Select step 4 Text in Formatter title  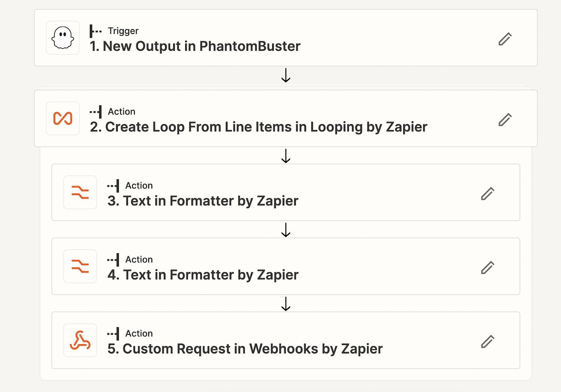click(203, 275)
